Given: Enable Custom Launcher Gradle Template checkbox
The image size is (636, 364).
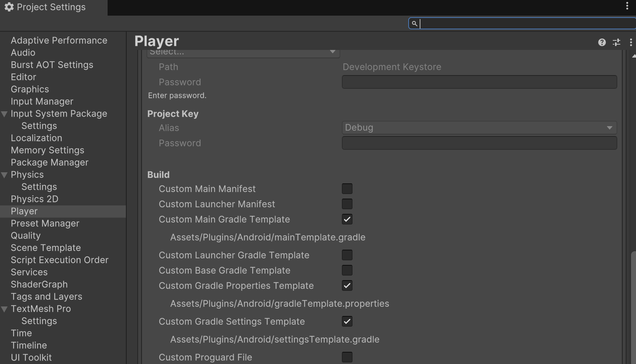Looking at the screenshot, I should (347, 255).
